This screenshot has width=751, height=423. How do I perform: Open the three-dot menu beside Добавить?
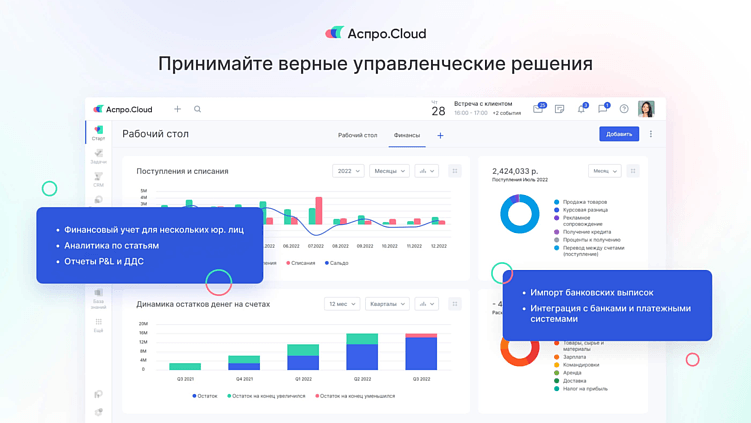pyautogui.click(x=650, y=134)
